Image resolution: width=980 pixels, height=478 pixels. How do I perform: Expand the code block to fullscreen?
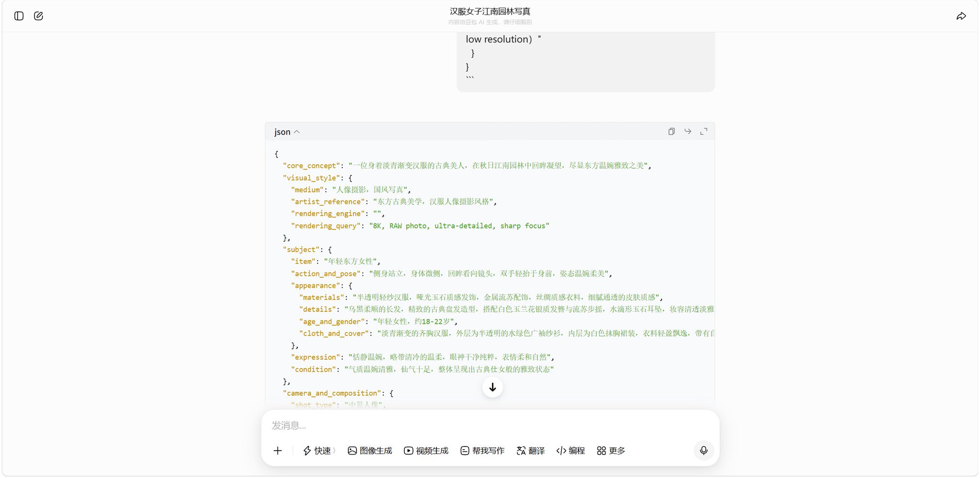703,131
